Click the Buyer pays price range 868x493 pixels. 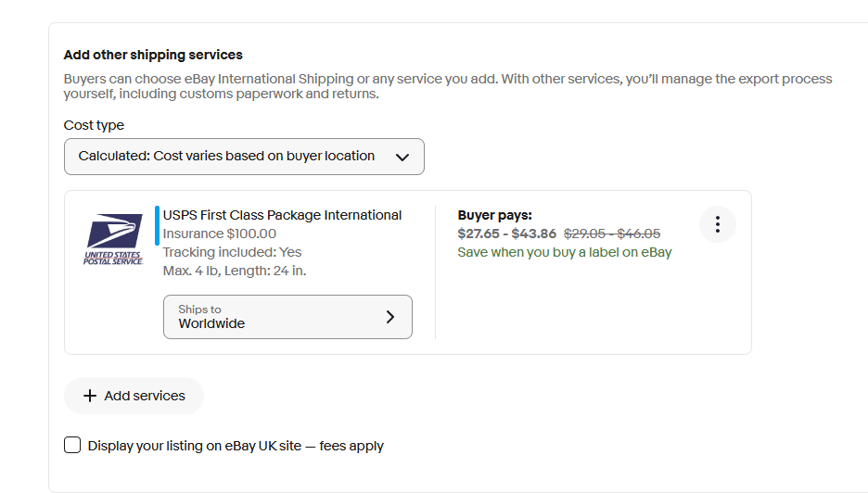[506, 234]
